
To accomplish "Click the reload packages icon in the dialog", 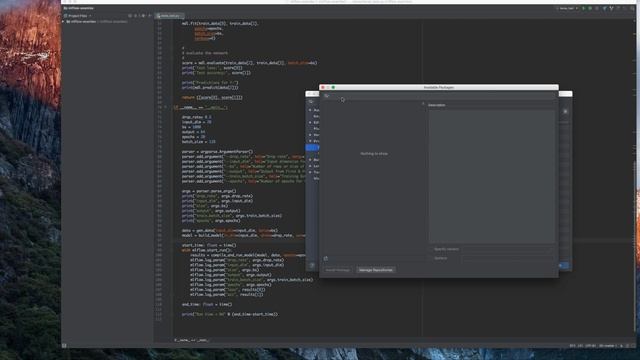I will pyautogui.click(x=326, y=258).
